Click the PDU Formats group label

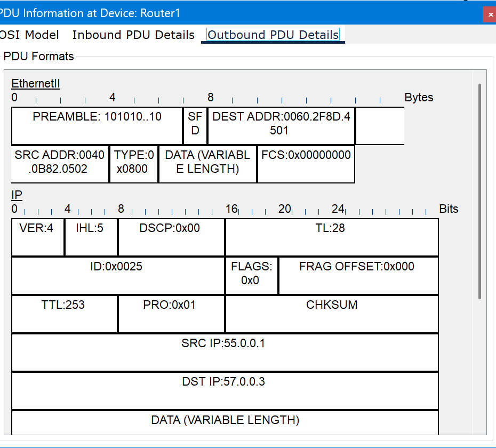click(x=38, y=57)
